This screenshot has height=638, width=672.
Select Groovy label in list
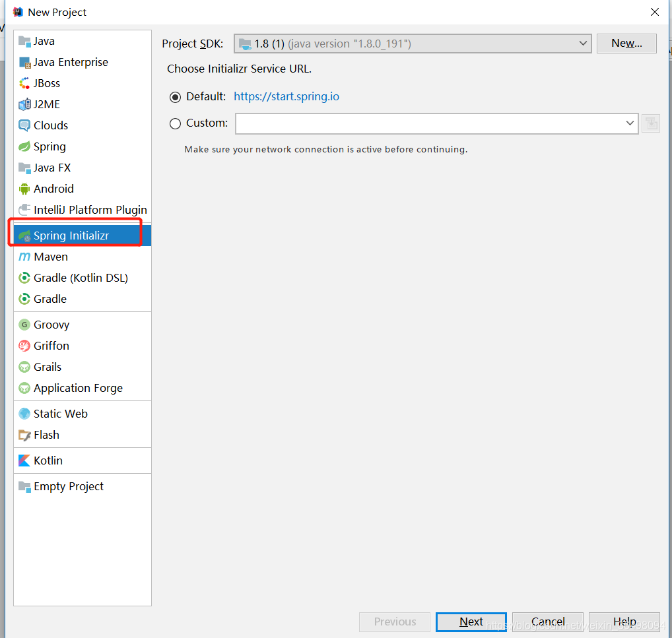51,325
